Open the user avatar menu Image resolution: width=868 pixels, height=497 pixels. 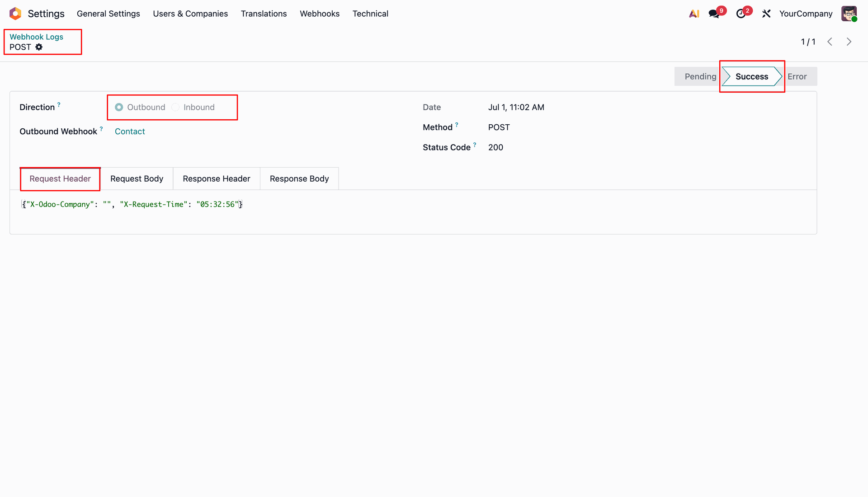point(849,14)
